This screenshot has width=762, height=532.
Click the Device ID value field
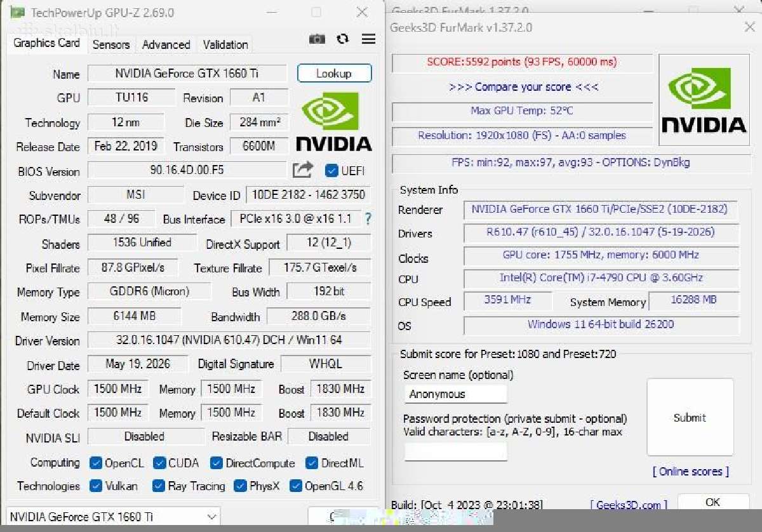point(309,195)
